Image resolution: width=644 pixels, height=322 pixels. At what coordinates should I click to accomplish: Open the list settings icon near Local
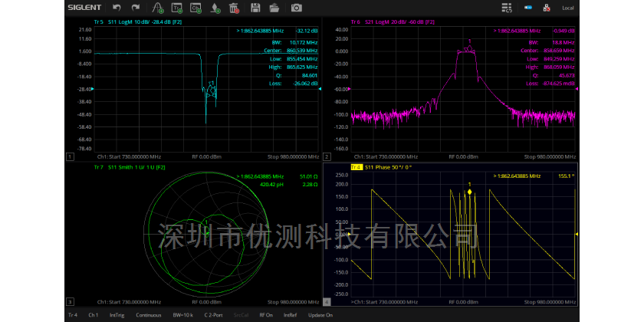[507, 8]
